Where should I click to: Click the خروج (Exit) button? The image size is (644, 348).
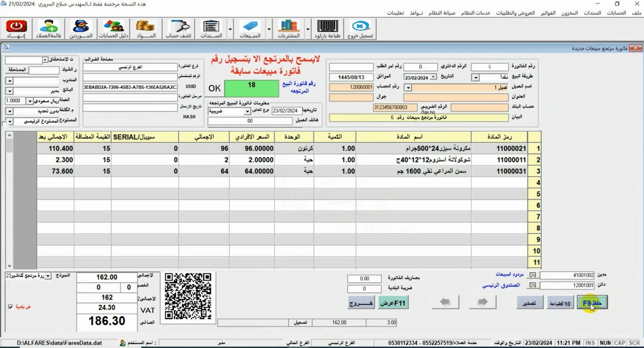361,302
